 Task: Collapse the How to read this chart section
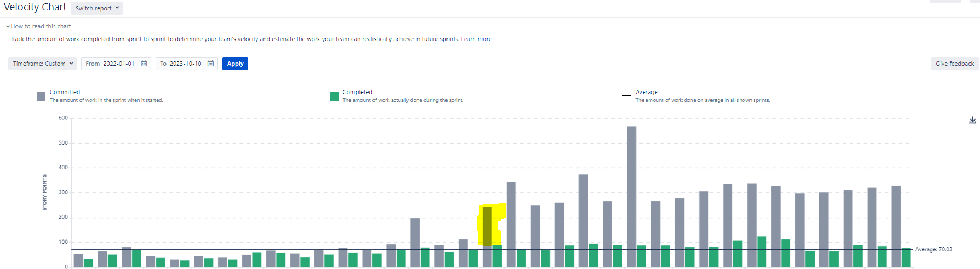(x=38, y=26)
